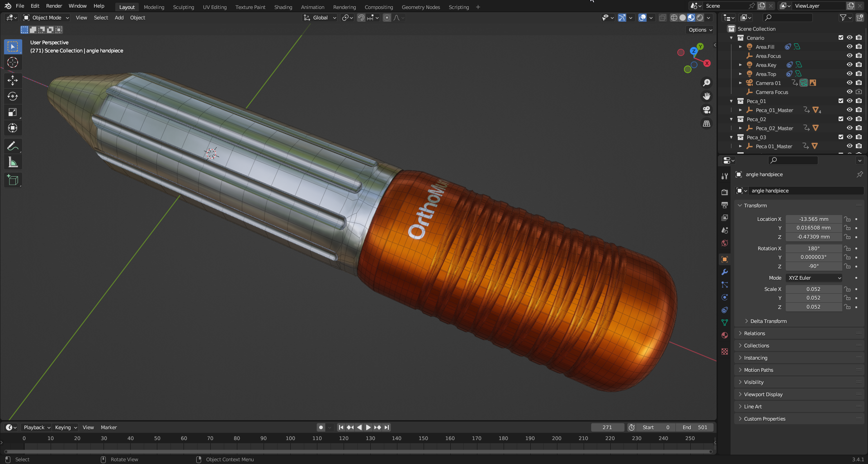
Task: Select the Transform tool
Action: (13, 128)
